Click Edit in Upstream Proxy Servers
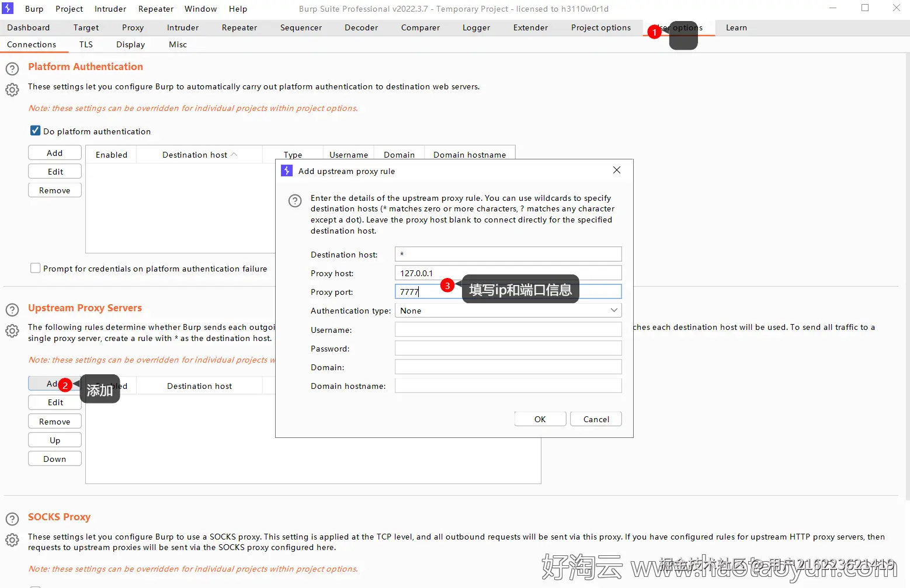The height and width of the screenshot is (588, 910). point(55,402)
